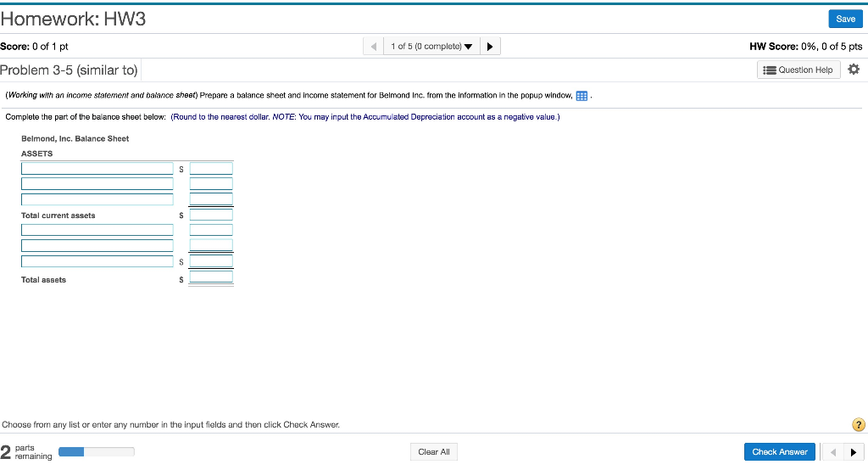868x470 pixels.
Task: Select third current asset name field
Action: (x=97, y=199)
